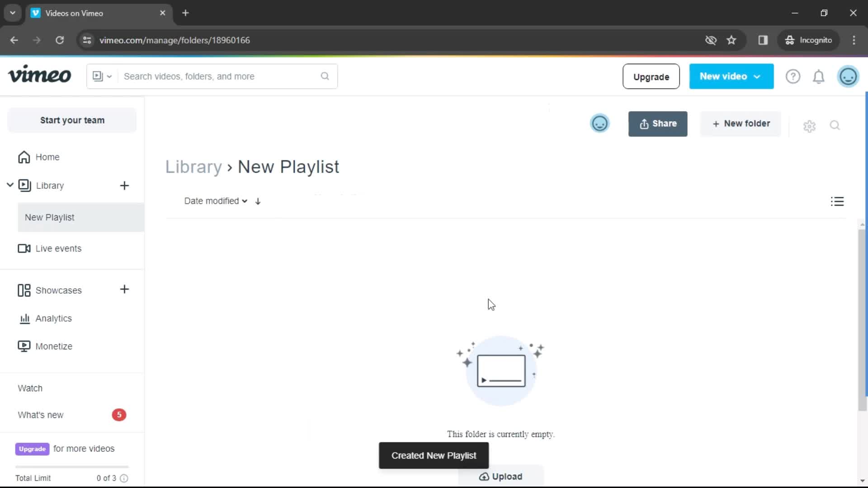This screenshot has height=488, width=868.
Task: Click the browser back arrow
Action: (x=14, y=40)
